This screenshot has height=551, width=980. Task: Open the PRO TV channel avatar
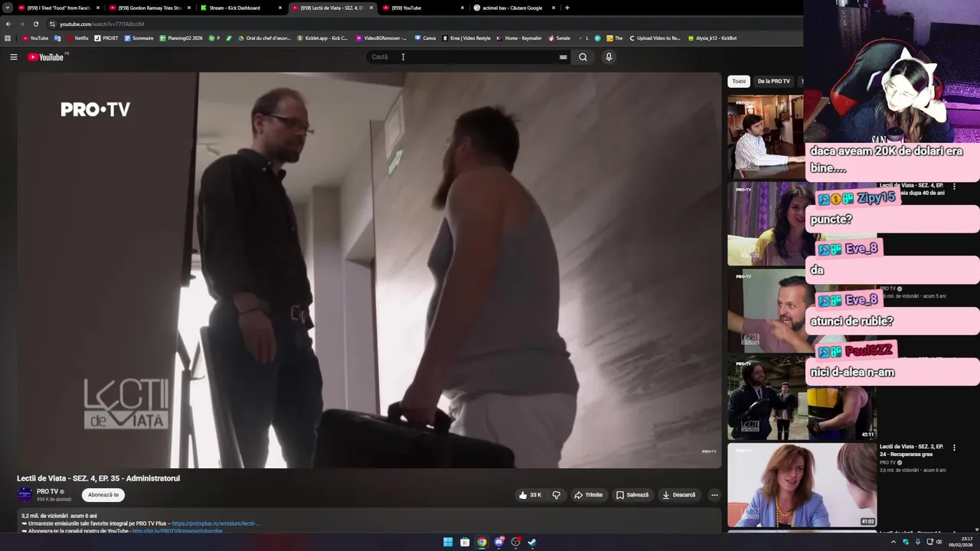click(25, 494)
